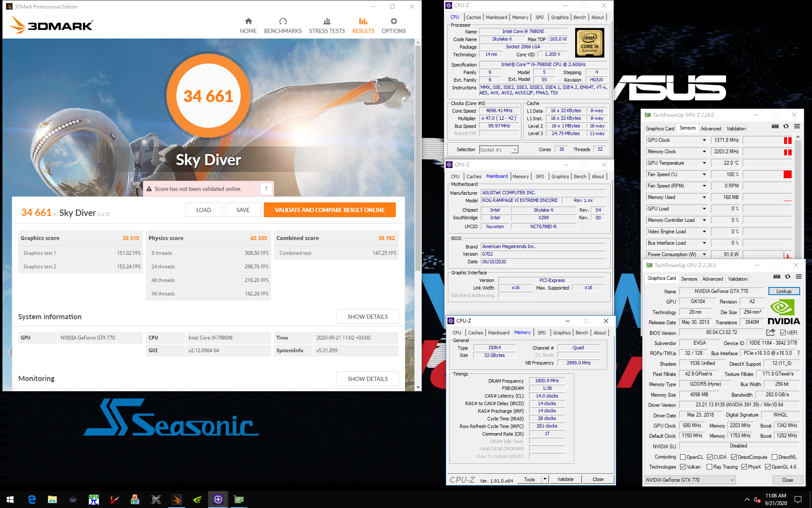Open hamburger menu in GPU-Z Graphics Card window

tap(798, 276)
